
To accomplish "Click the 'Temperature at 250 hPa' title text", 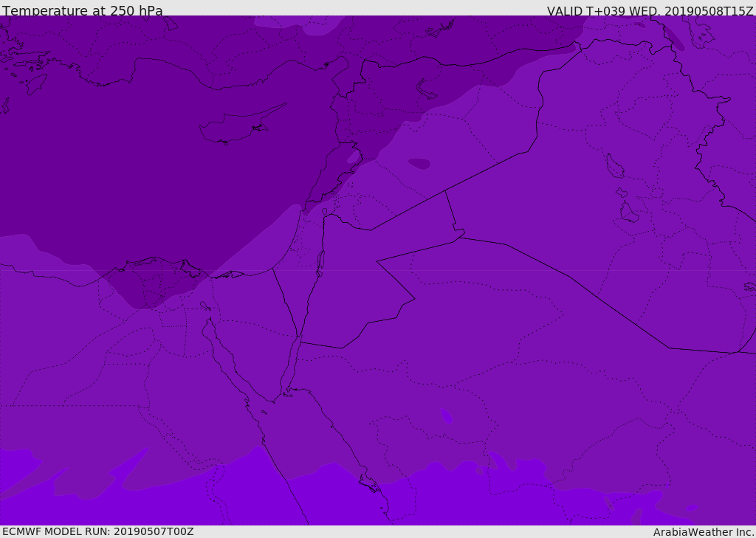I will coord(83,10).
